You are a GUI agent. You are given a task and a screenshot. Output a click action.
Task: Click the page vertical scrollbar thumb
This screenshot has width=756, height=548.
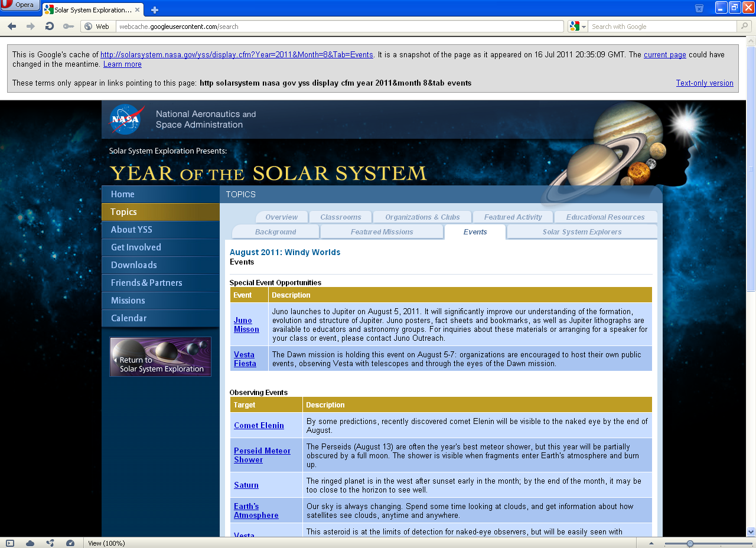click(x=751, y=168)
